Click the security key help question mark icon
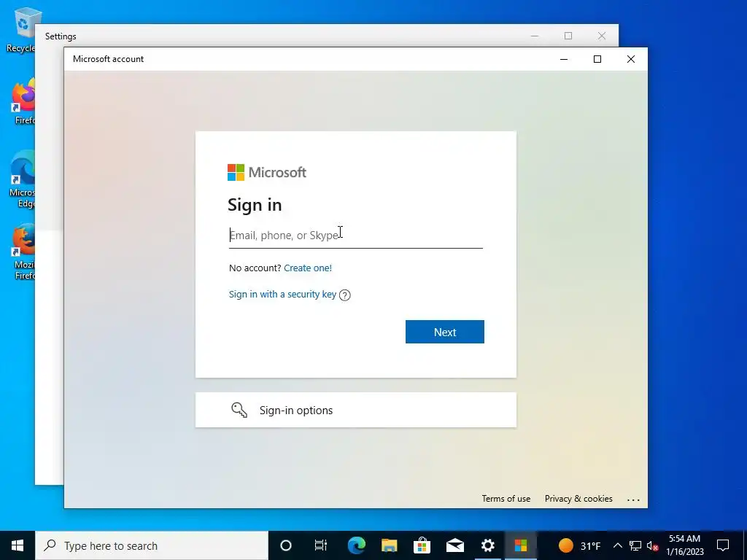 click(x=345, y=295)
